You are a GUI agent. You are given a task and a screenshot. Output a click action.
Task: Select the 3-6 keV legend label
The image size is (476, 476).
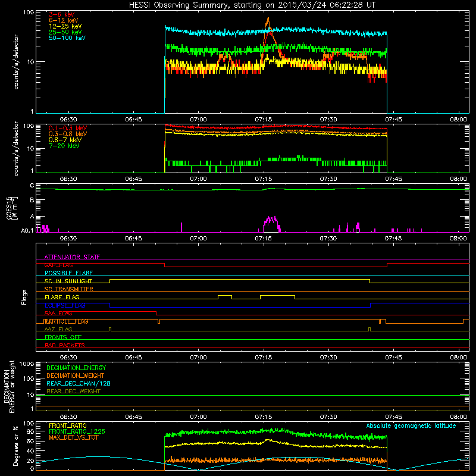pos(62,14)
